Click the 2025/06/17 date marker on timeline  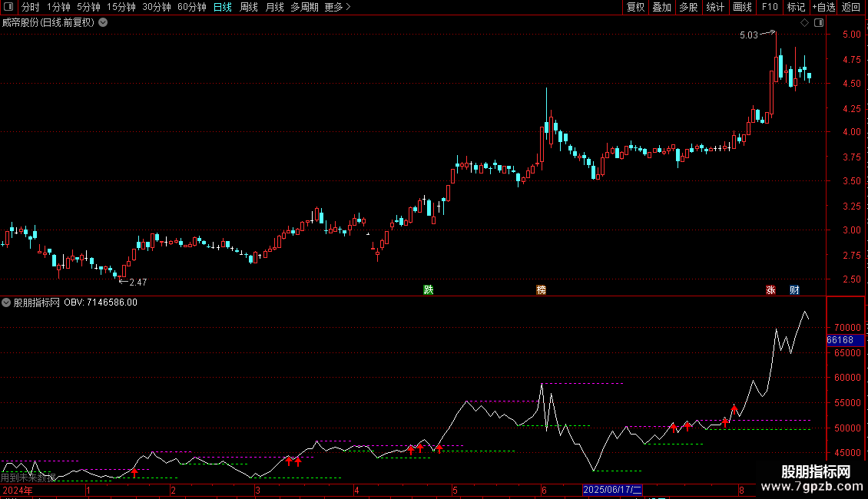click(x=612, y=490)
